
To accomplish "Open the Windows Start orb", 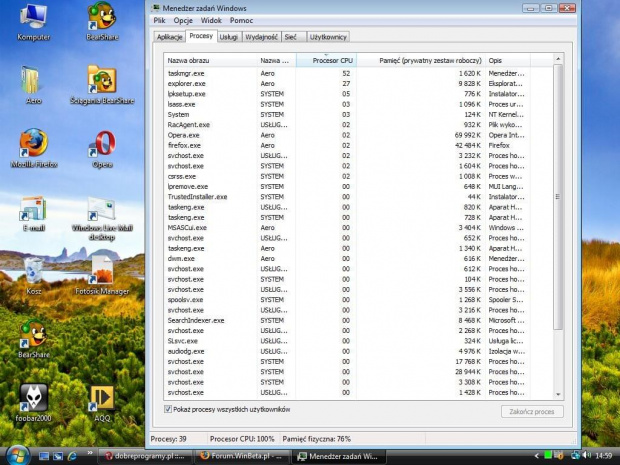I will click(x=16, y=456).
